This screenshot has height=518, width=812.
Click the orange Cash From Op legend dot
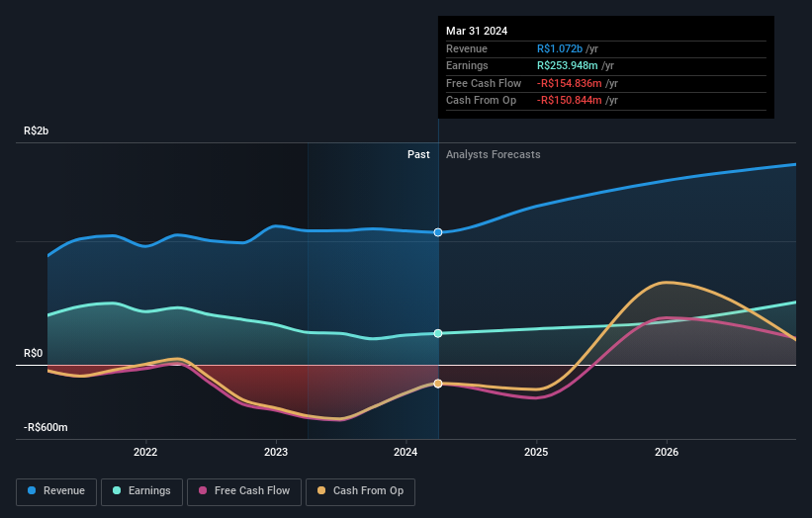pos(321,490)
